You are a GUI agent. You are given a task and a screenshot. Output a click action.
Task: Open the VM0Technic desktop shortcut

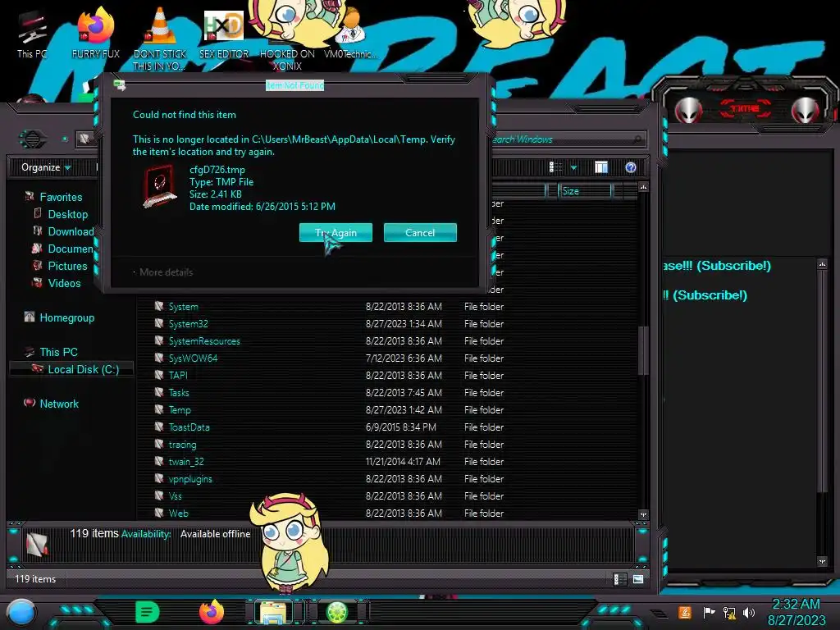point(351,33)
